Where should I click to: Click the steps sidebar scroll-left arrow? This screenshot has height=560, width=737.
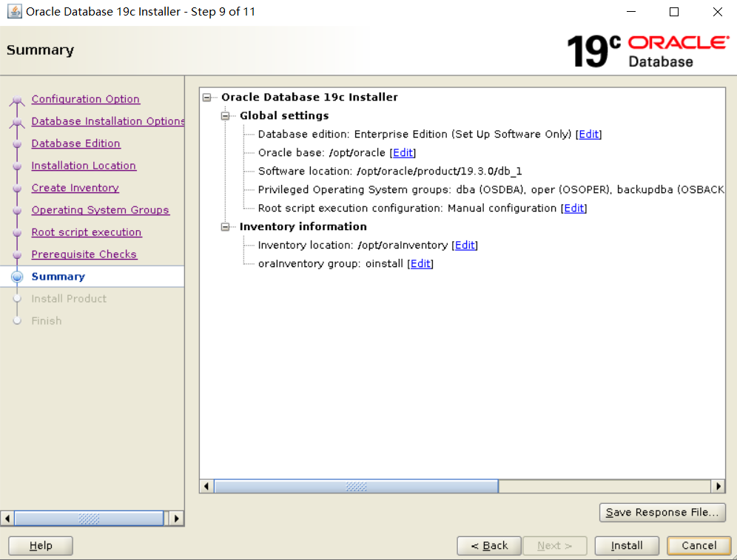[7, 519]
